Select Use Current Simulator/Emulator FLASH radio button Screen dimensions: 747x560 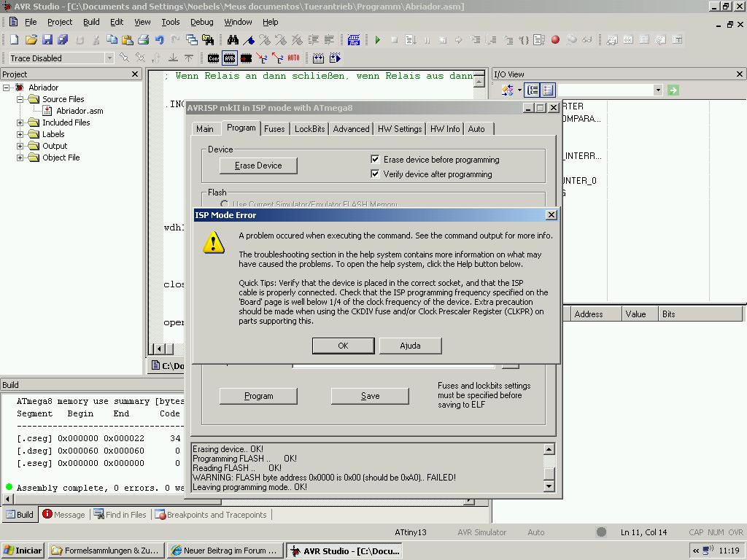click(x=225, y=204)
